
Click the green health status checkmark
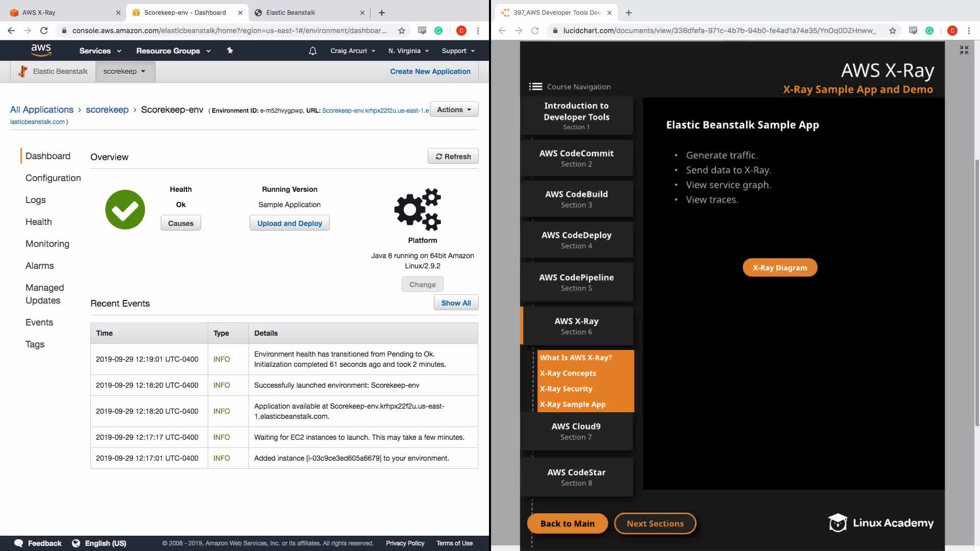click(x=125, y=210)
